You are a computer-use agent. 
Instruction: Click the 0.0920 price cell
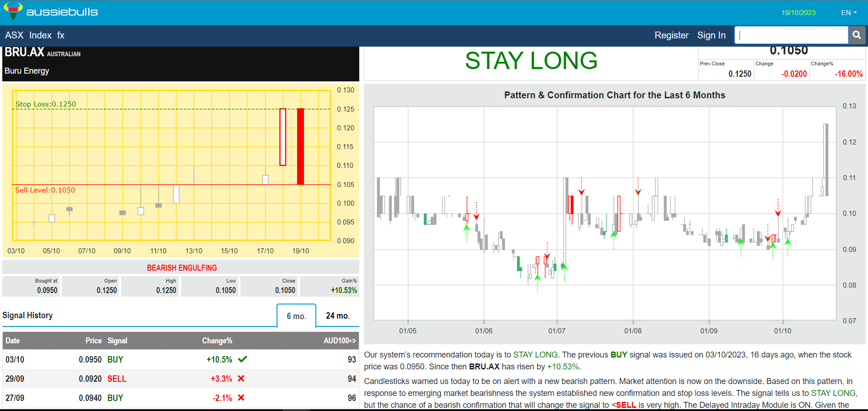(90, 379)
